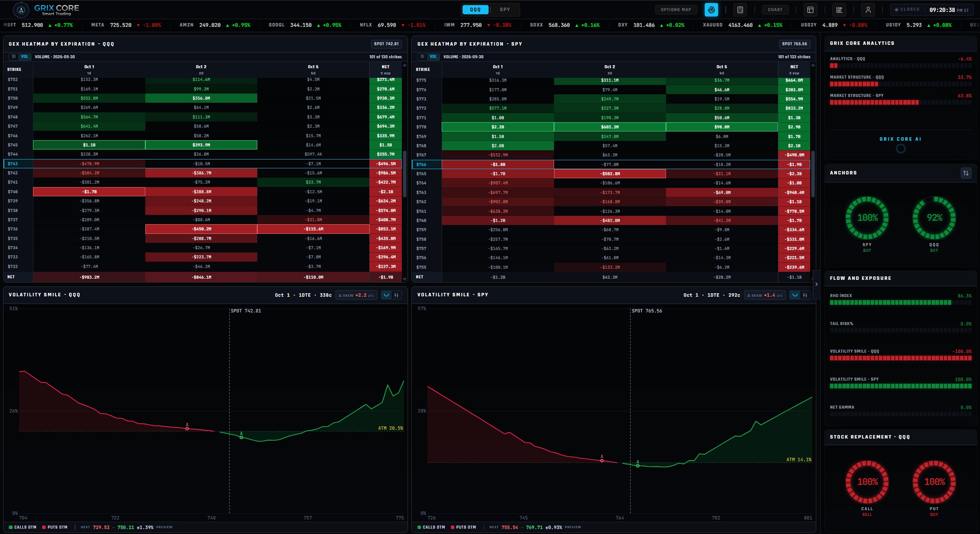Switch ticker toggle to QQQ
The height and width of the screenshot is (534, 980).
(x=475, y=10)
